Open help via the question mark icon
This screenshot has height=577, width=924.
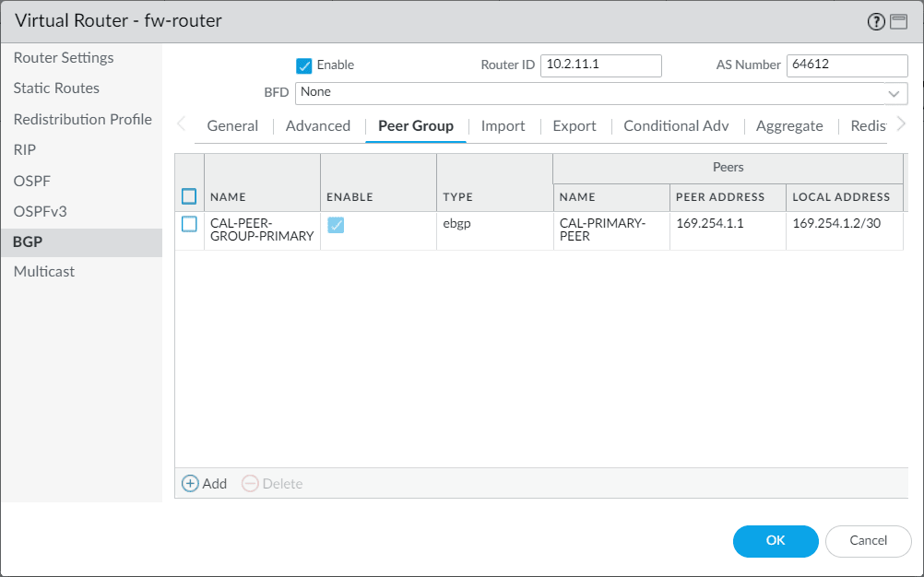tap(874, 21)
